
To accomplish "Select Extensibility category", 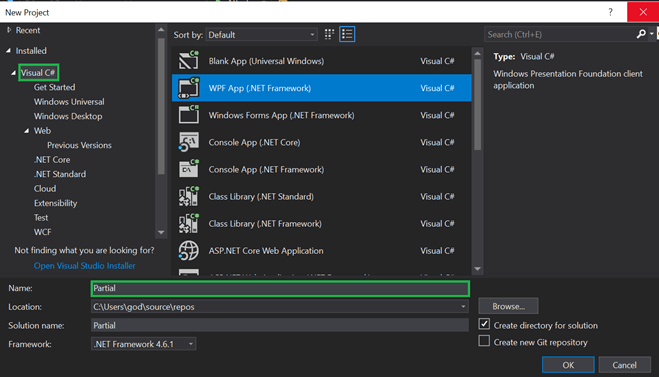I will tap(56, 203).
